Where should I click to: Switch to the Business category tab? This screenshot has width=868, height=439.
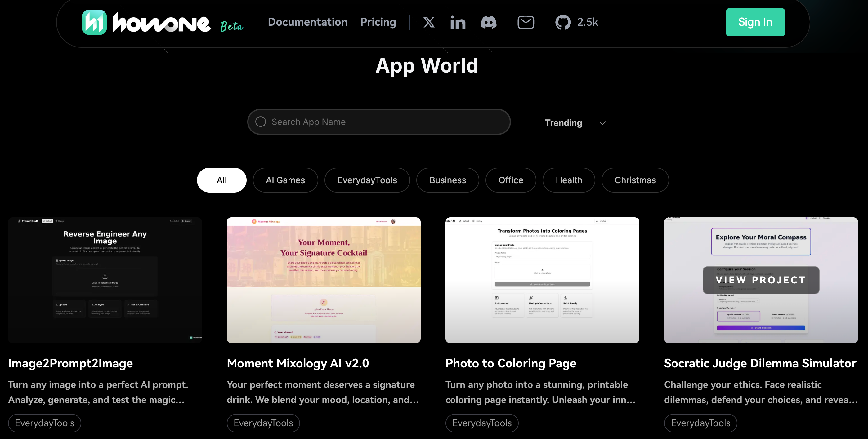[x=447, y=180]
